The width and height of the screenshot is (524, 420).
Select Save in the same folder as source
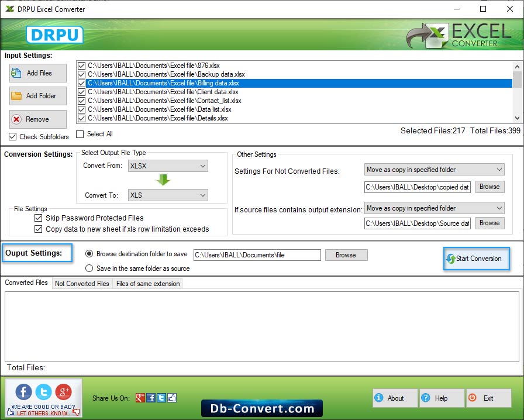(x=89, y=268)
